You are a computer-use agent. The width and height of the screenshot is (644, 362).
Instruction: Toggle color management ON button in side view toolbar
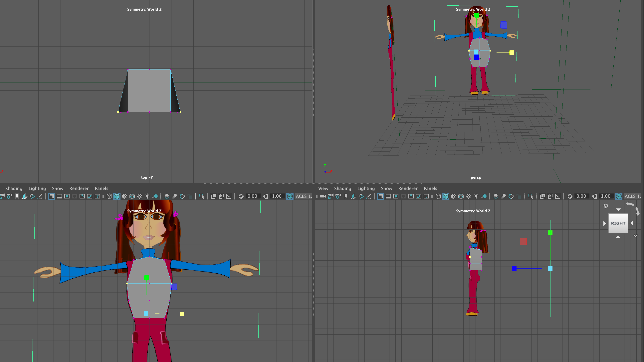(619, 196)
